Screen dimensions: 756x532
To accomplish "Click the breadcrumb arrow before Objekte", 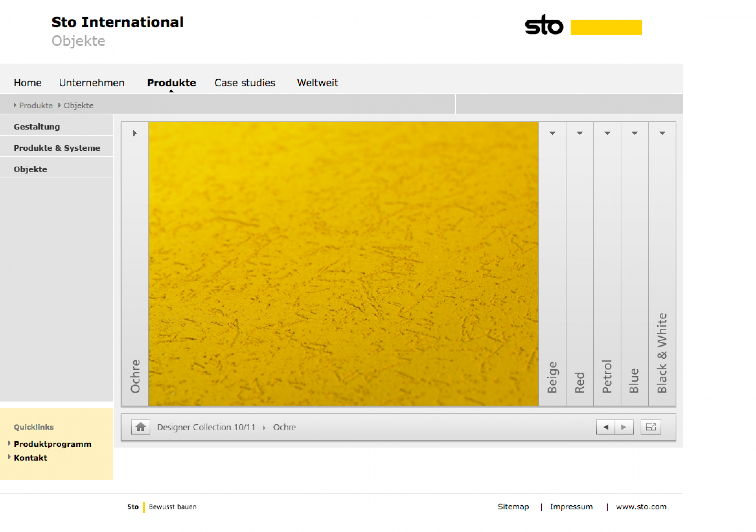I will click(x=60, y=105).
